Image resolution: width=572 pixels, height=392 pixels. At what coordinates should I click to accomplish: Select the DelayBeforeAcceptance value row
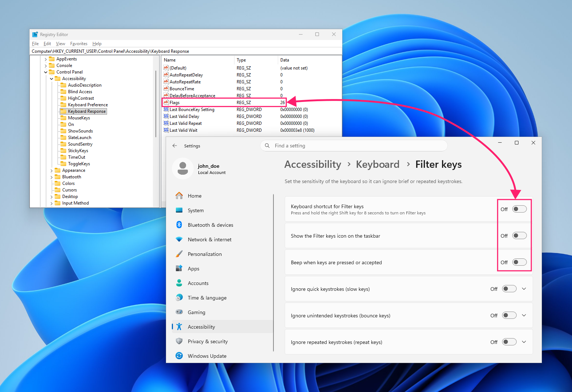[251, 95]
